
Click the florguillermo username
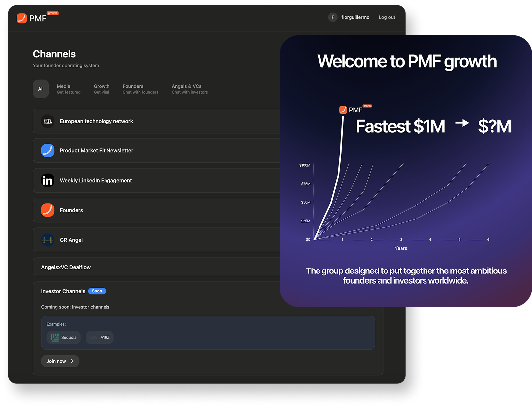click(355, 17)
